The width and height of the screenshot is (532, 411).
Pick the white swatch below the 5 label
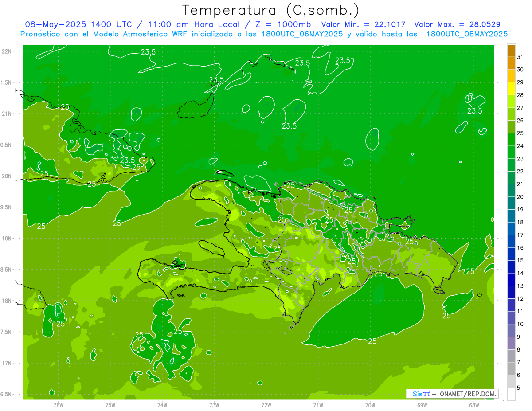(511, 394)
